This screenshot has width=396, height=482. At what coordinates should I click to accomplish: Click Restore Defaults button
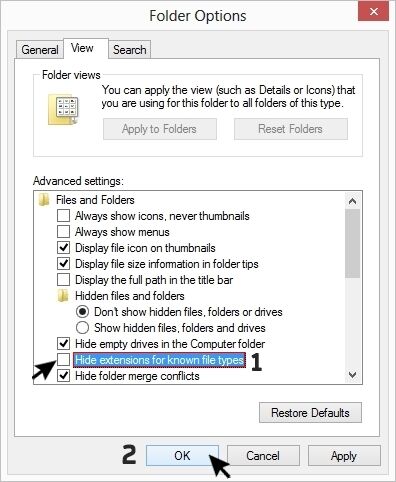310,413
